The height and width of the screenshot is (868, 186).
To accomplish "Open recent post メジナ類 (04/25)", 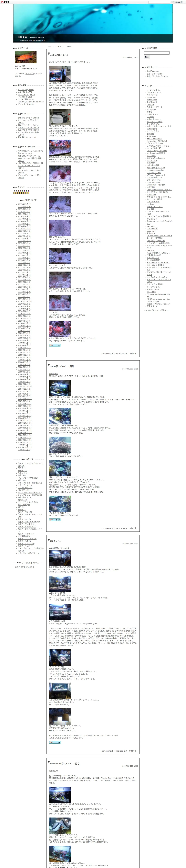I will coord(25,92).
